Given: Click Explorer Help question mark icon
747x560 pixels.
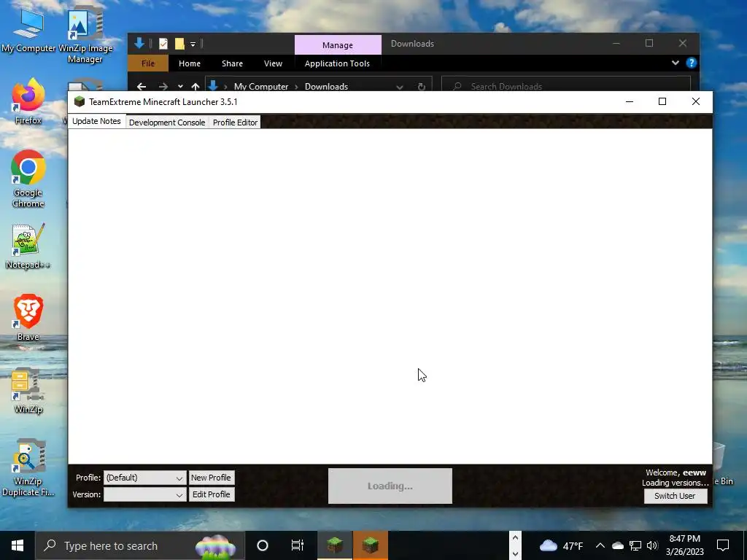Looking at the screenshot, I should click(692, 63).
